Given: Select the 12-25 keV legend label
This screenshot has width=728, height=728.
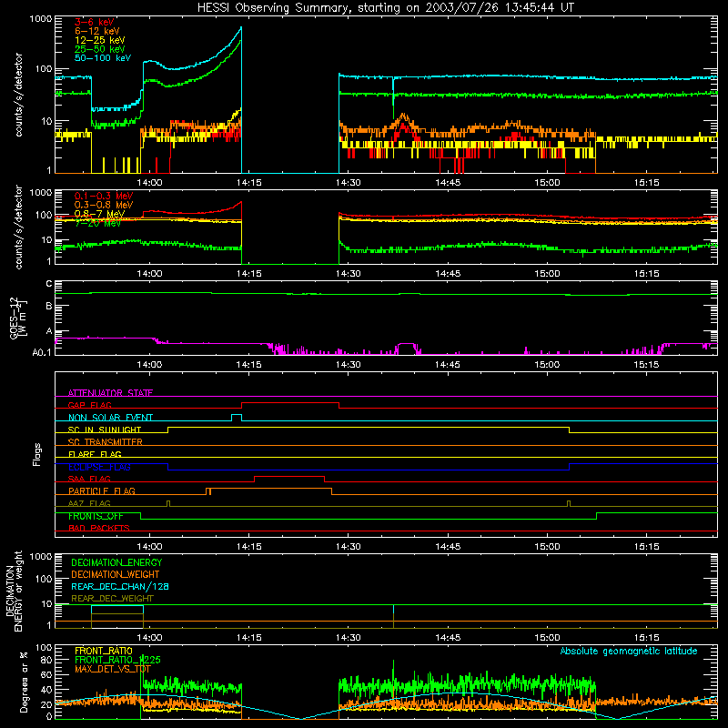Looking at the screenshot, I should pyautogui.click(x=99, y=40).
